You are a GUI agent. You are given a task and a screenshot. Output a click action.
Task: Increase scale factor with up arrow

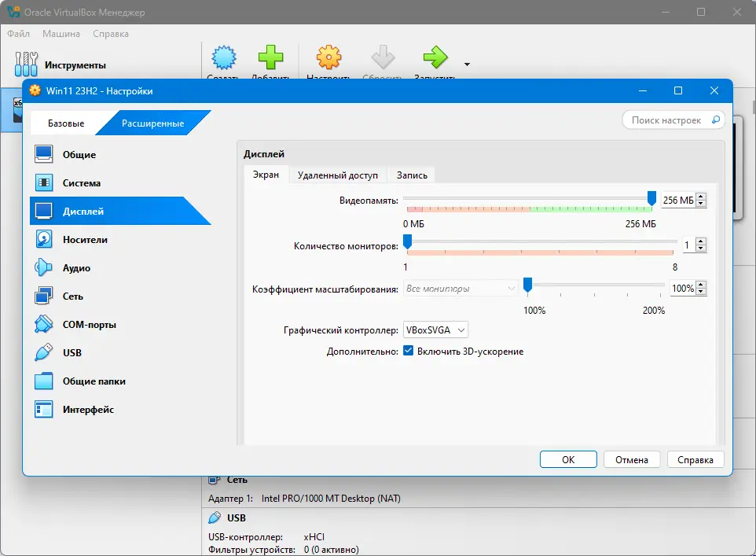coord(702,285)
